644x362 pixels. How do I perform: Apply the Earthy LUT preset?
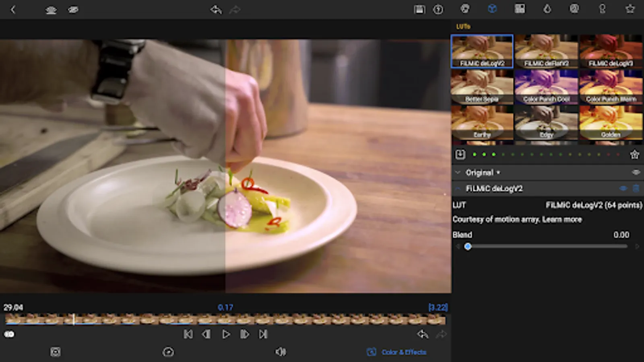(482, 123)
